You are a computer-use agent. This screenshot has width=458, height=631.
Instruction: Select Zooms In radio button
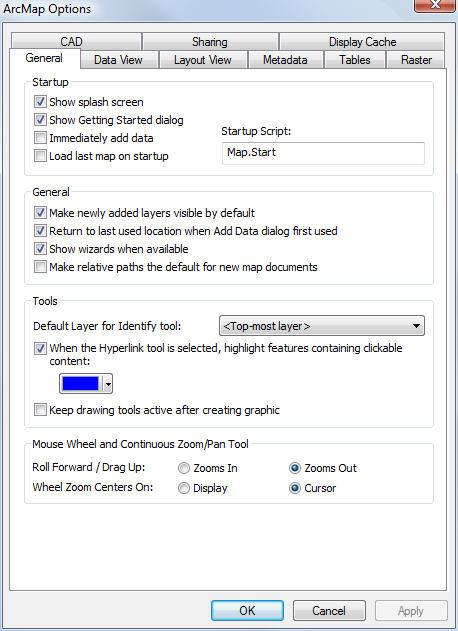coord(184,468)
